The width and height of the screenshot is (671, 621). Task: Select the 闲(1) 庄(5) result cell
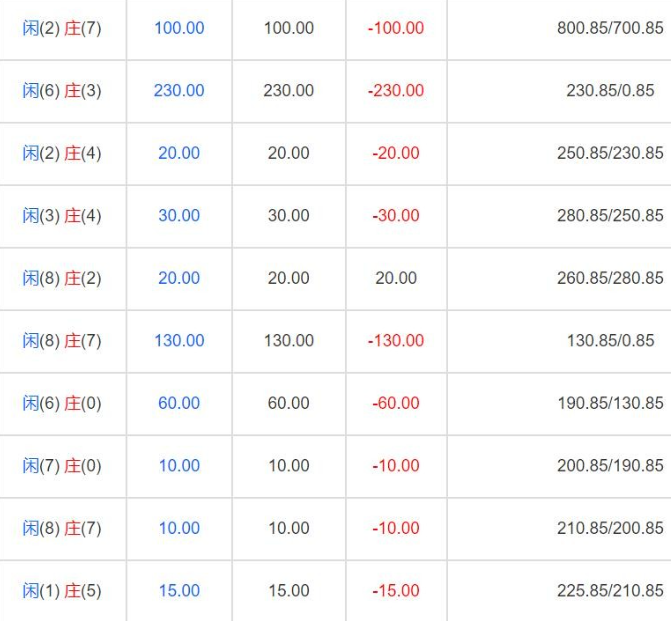point(62,590)
